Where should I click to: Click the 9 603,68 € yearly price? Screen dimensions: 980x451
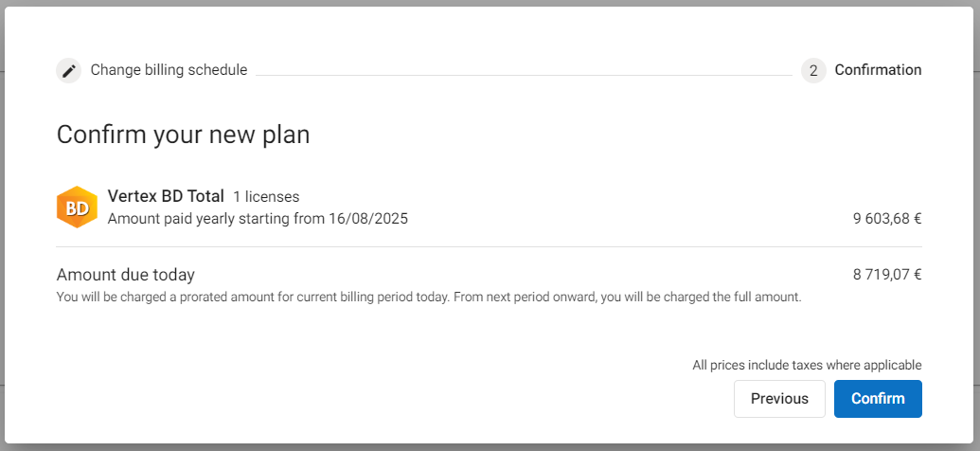[887, 219]
